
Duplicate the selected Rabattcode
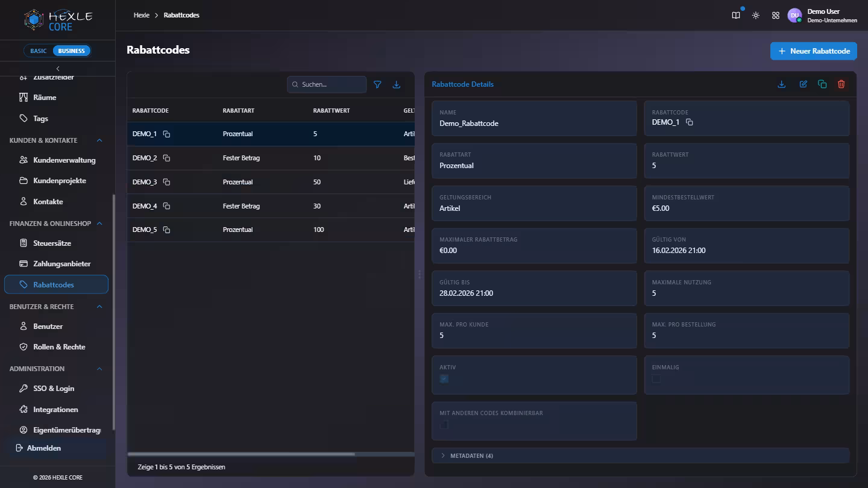(822, 84)
